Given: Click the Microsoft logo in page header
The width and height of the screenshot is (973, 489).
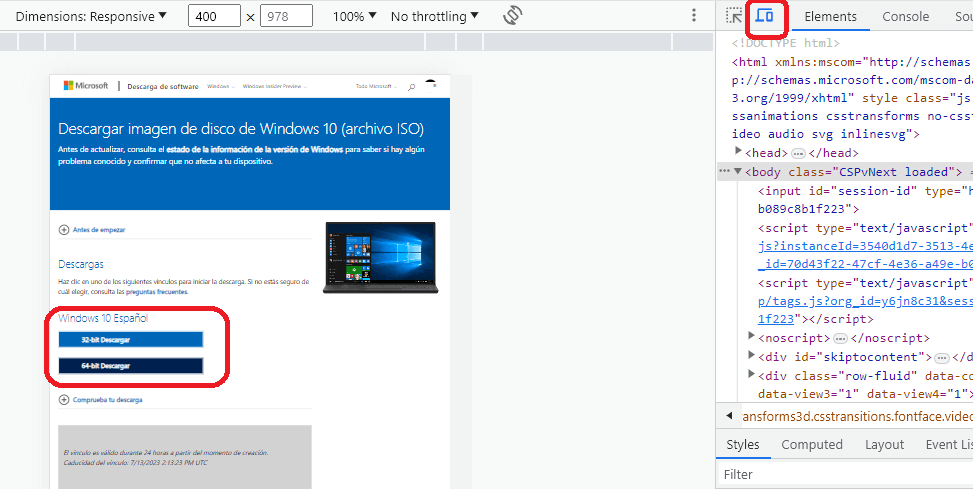Looking at the screenshot, I should (86, 86).
